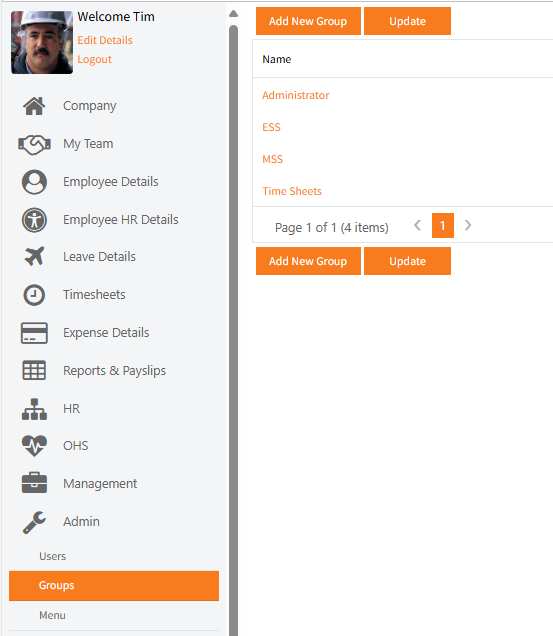Click the Leave Details airplane icon
Screen dimensions: 553x636
(34, 256)
